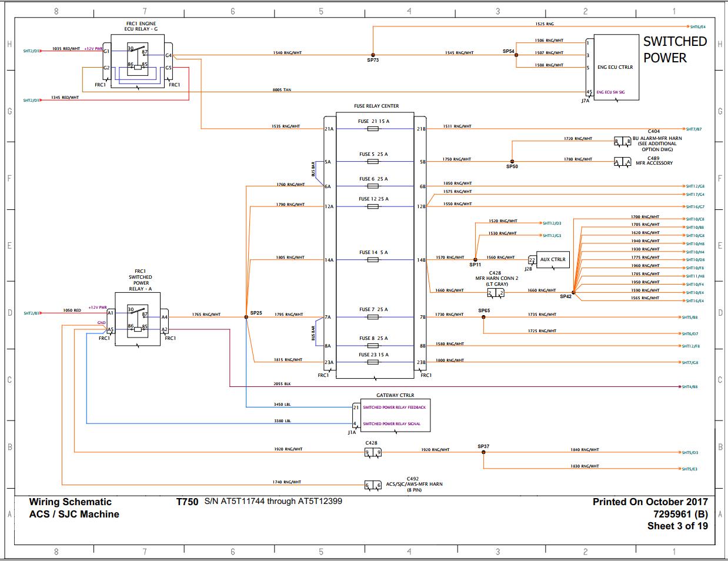Click the 3380 LBL wire label
This screenshot has height=561, width=728.
[x=282, y=421]
